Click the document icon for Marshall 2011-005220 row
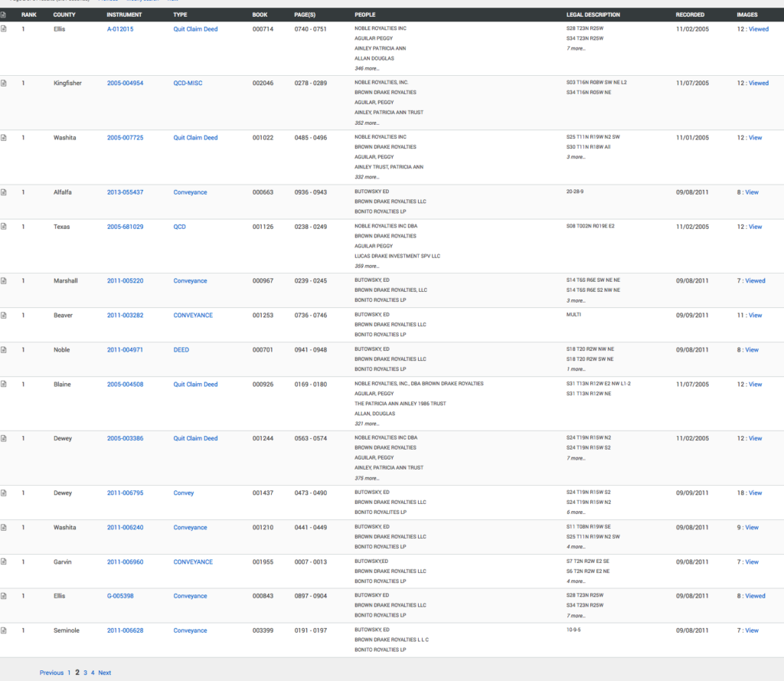The image size is (784, 681). pyautogui.click(x=4, y=280)
